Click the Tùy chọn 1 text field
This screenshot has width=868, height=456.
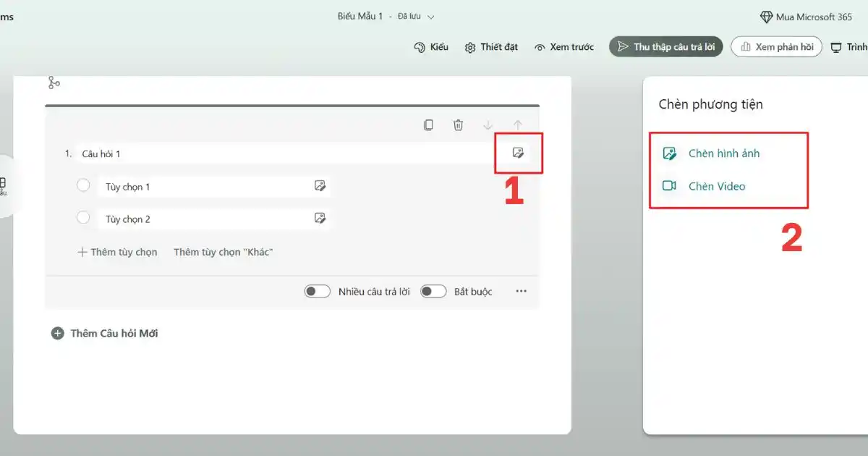click(205, 186)
